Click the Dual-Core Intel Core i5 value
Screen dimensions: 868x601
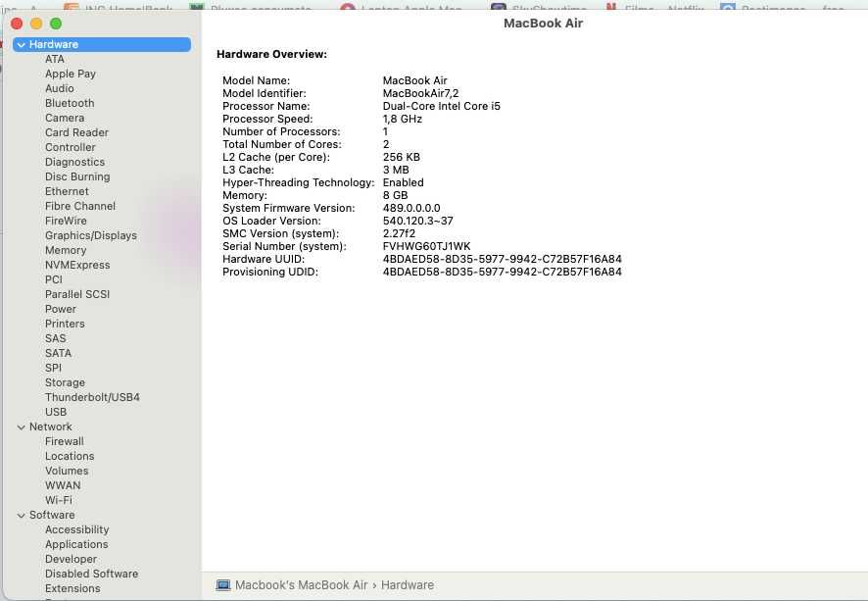coord(441,106)
